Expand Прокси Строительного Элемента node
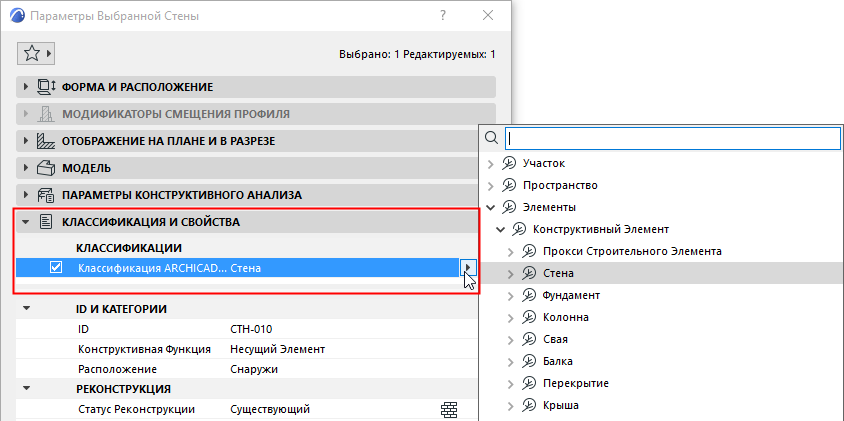The width and height of the screenshot is (844, 421). click(x=511, y=251)
